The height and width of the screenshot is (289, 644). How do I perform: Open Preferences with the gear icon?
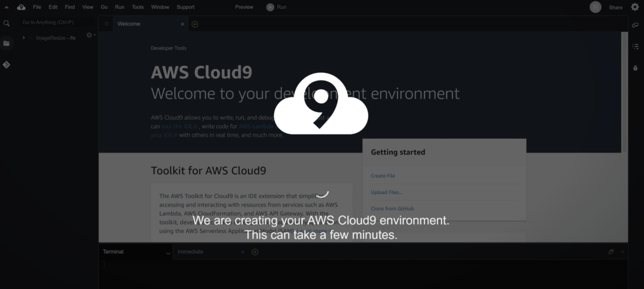tap(635, 7)
